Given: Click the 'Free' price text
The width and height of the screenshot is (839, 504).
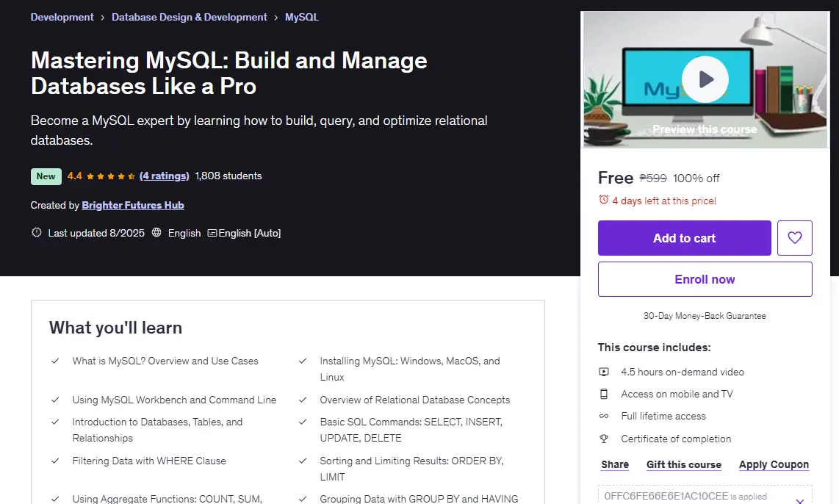Looking at the screenshot, I should point(616,178).
